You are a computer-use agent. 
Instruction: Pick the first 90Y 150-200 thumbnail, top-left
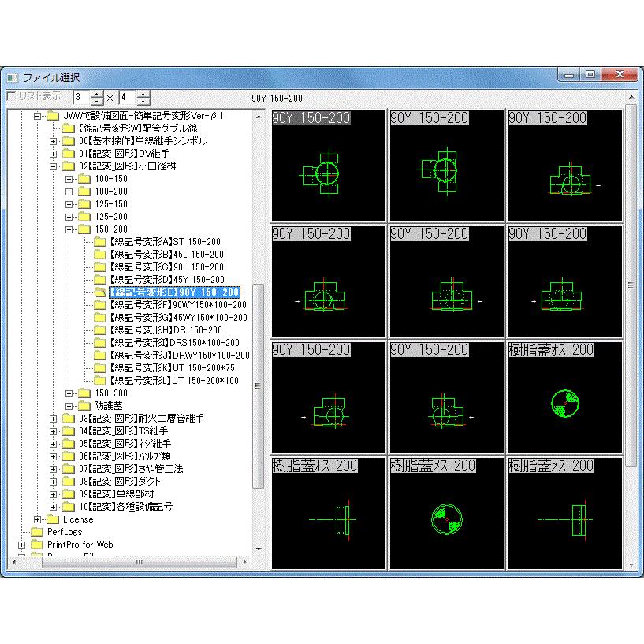329,166
